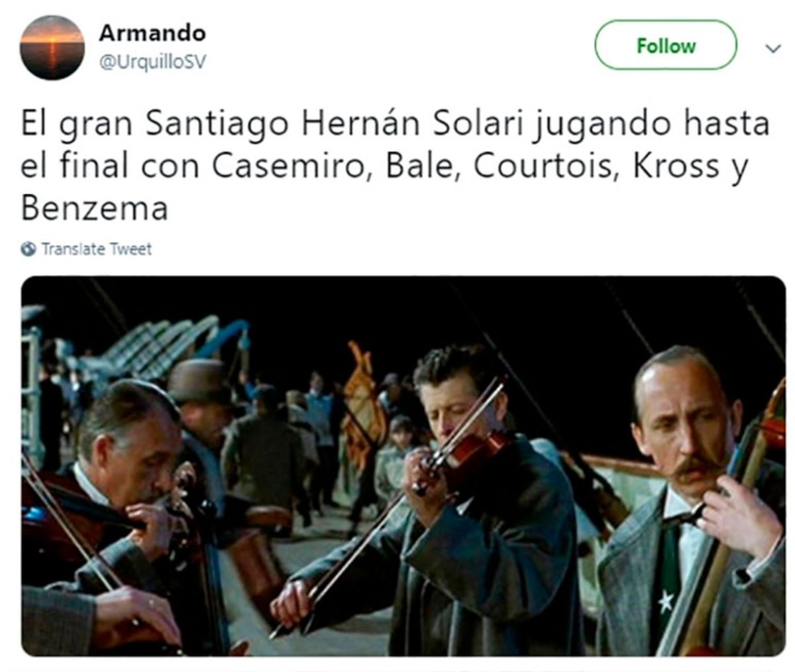The image size is (795, 672).
Task: Visit the @UrquilloSV handle link
Action: click(152, 62)
